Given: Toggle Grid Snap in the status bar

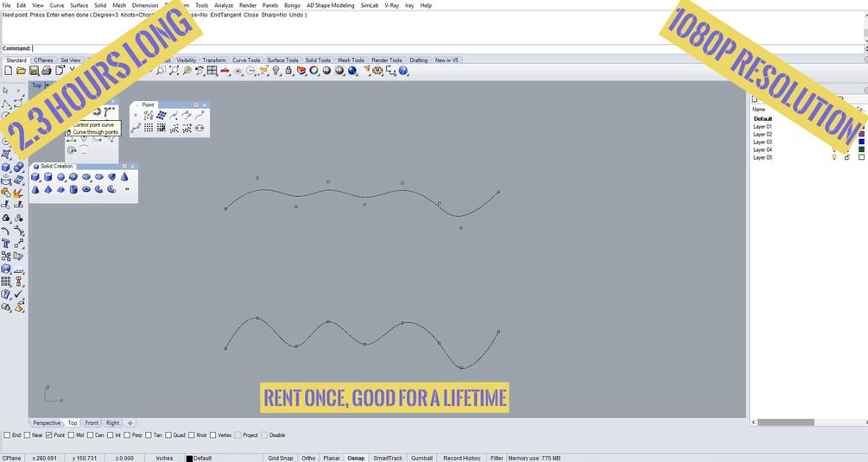Looking at the screenshot, I should click(281, 459).
